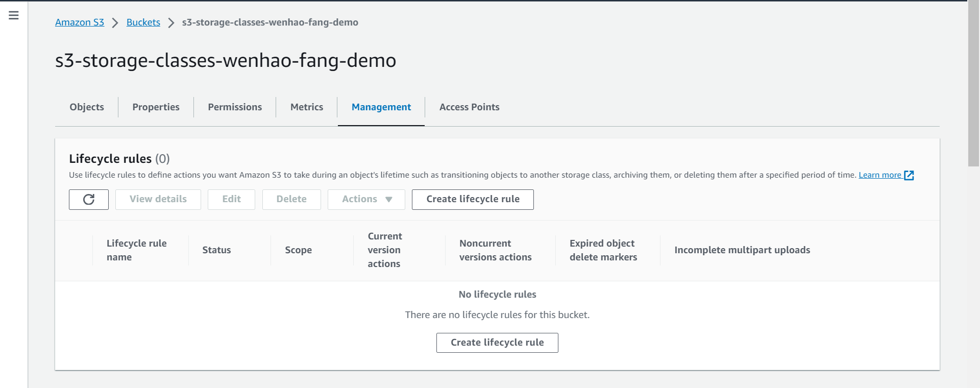Image resolution: width=980 pixels, height=388 pixels.
Task: Switch to the Properties tab
Action: point(156,107)
